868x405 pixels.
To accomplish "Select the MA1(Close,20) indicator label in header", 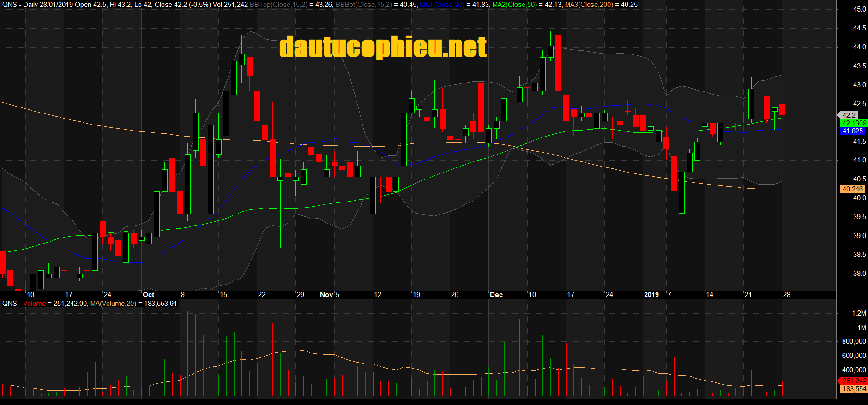I will pyautogui.click(x=442, y=5).
